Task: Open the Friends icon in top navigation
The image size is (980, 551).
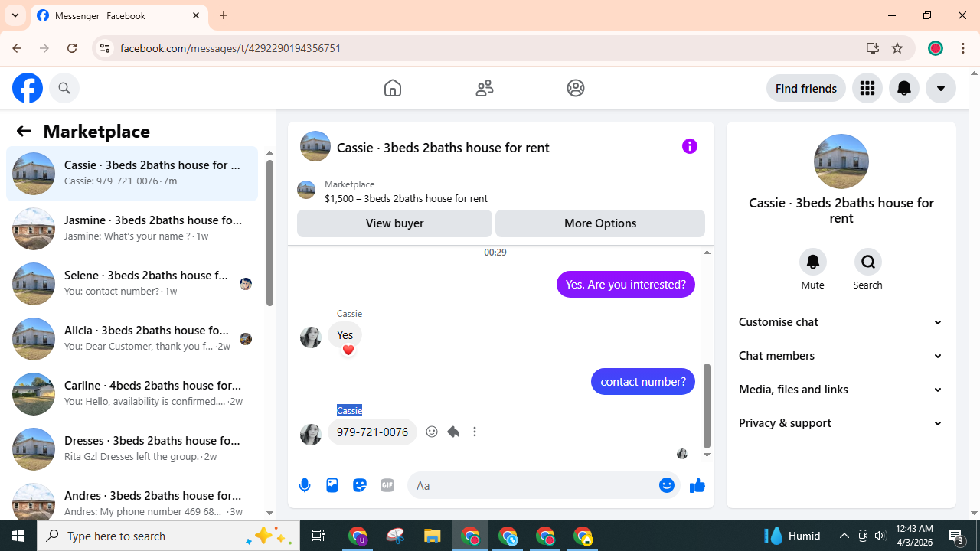Action: click(x=485, y=88)
